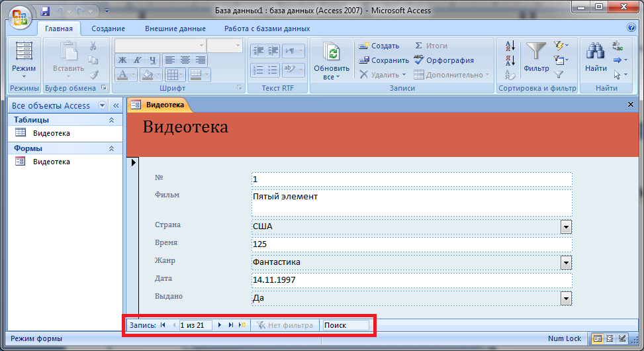Open the Office Button menu

(19, 17)
